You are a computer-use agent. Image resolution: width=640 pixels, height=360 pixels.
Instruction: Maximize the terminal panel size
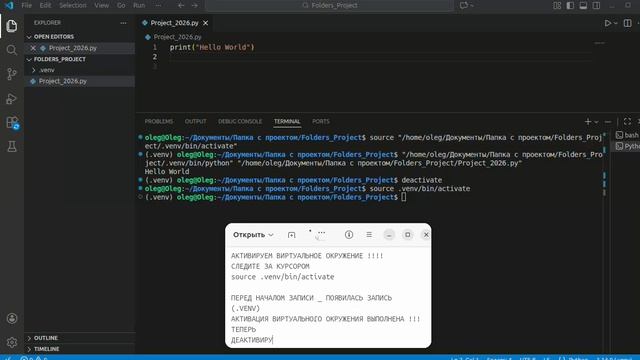627,121
